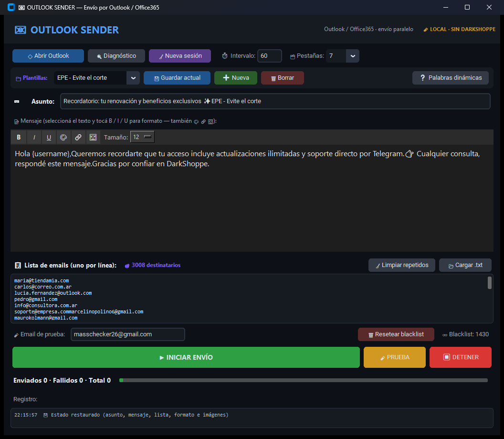Viewport: 504px width, 439px height.
Task: Click the insert link chain icon
Action: click(78, 137)
